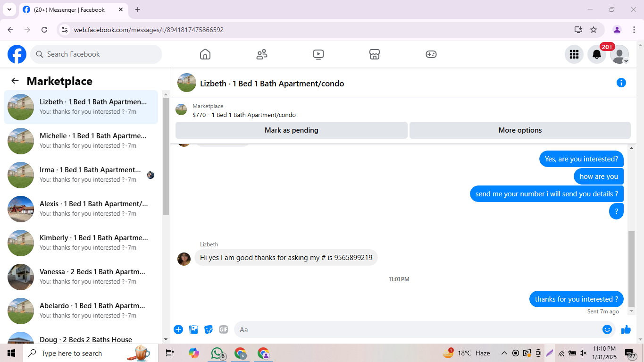Click the install app icon in address bar
The height and width of the screenshot is (362, 644).
coord(578,30)
